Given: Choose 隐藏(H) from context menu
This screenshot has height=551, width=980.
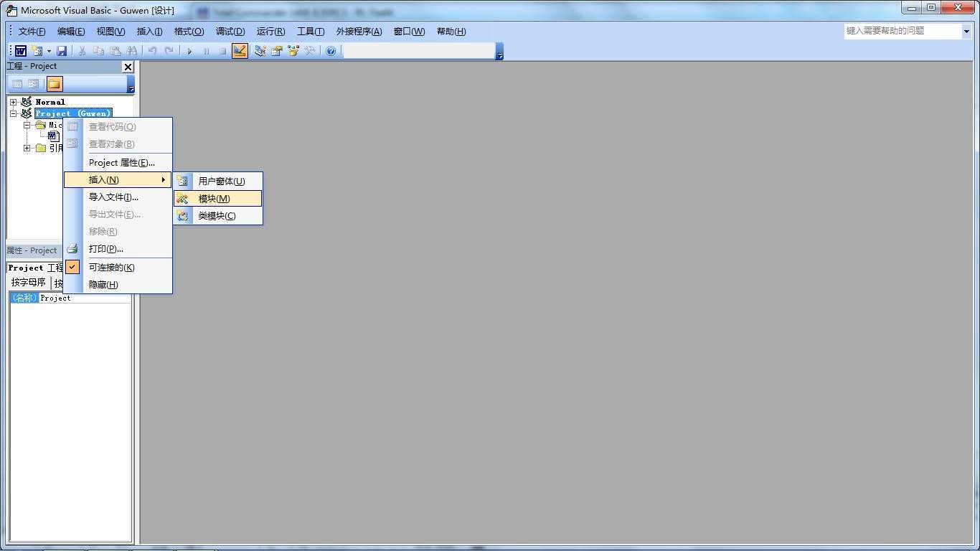Looking at the screenshot, I should 118,285.
